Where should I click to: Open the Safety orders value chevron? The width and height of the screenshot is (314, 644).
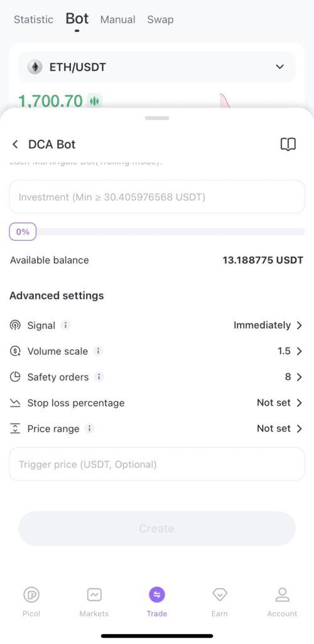[x=299, y=377]
